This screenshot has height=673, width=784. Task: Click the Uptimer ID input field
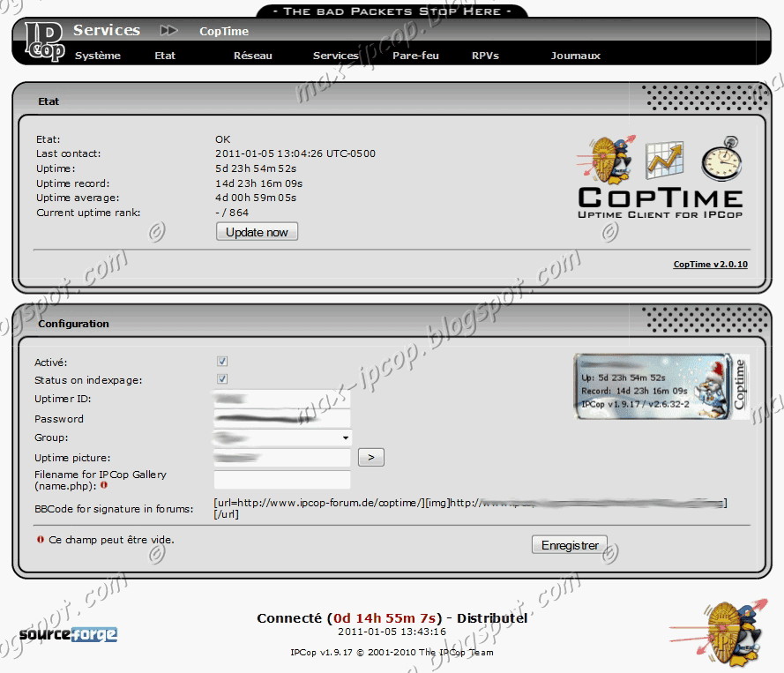pos(282,399)
